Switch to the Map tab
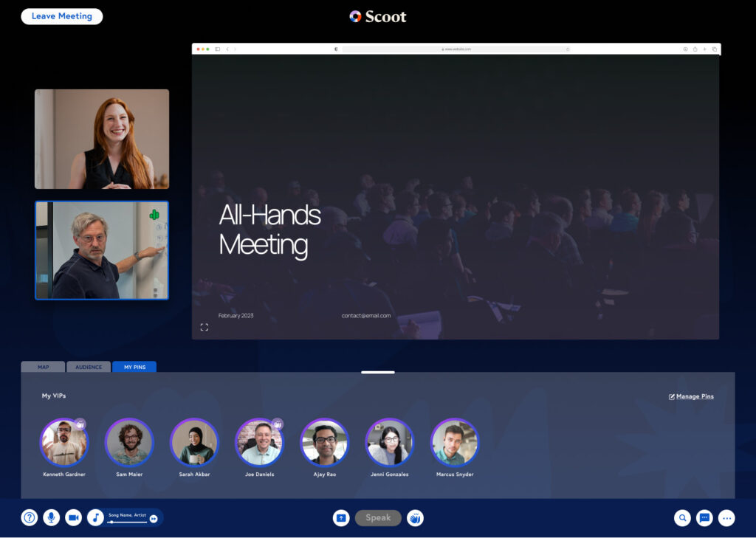756x538 pixels. coord(43,367)
